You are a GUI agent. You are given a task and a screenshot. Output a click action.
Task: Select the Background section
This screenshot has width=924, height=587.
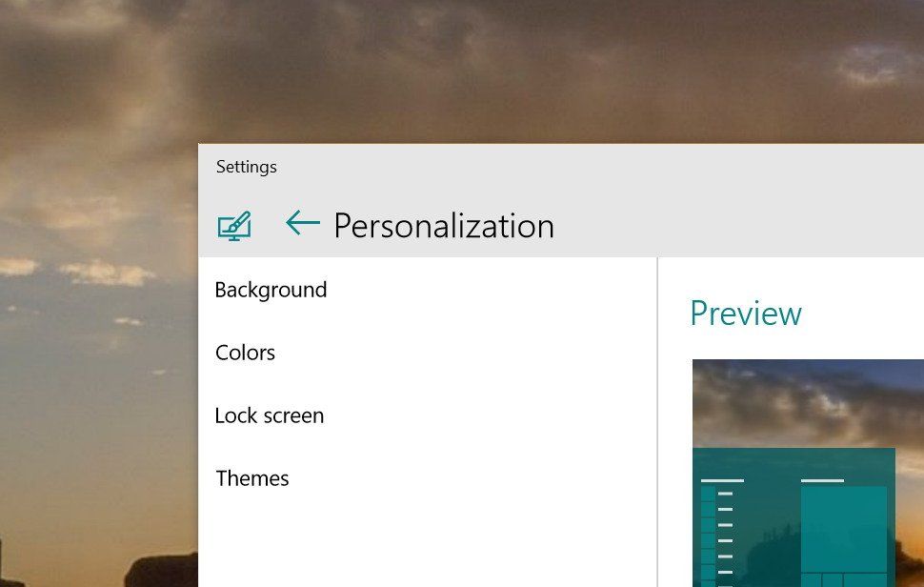point(271,290)
